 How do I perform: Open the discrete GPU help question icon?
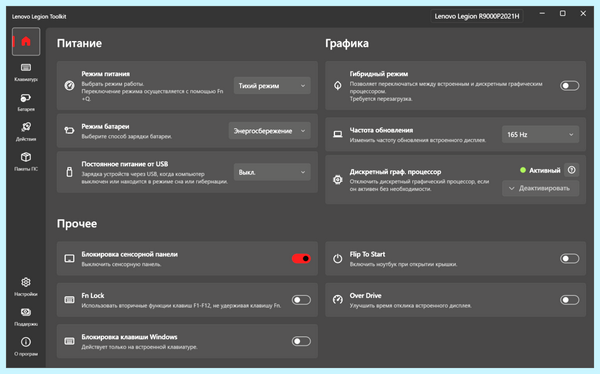pos(571,170)
